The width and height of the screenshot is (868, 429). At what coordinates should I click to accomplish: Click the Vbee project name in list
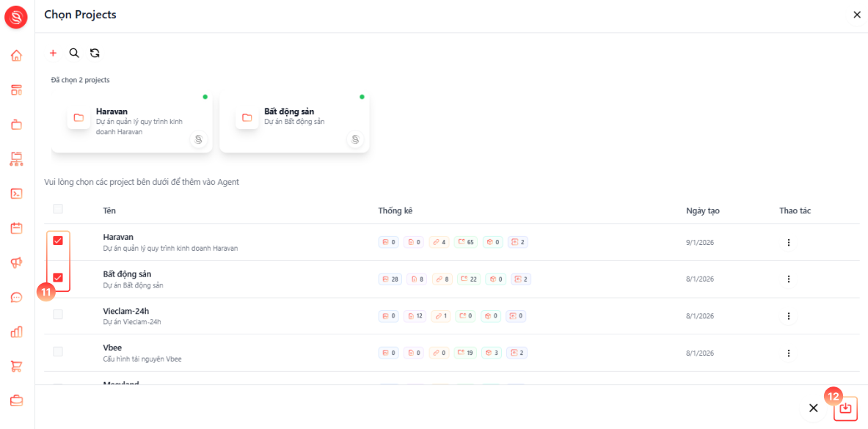[x=112, y=348]
